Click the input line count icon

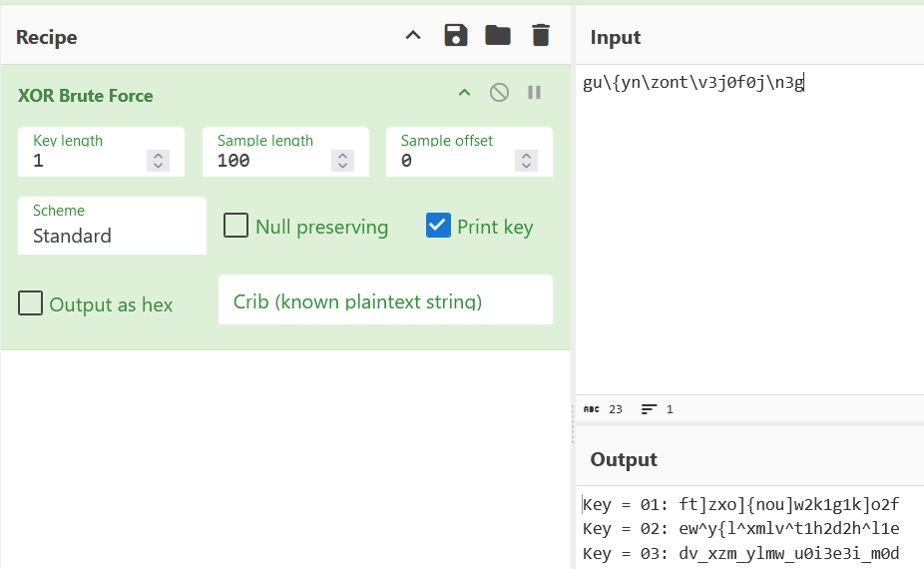point(650,409)
